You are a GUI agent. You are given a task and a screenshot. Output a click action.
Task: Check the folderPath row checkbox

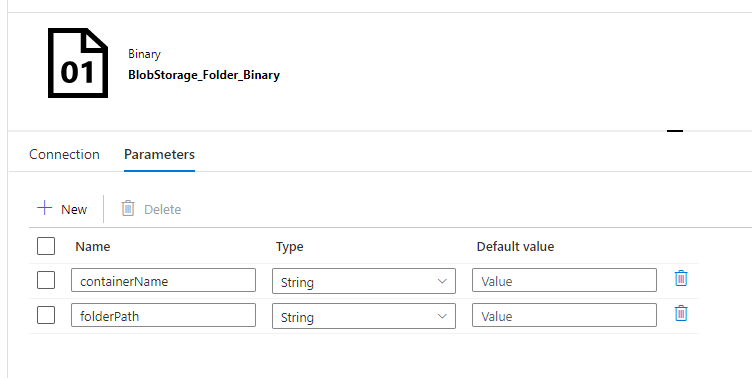46,315
